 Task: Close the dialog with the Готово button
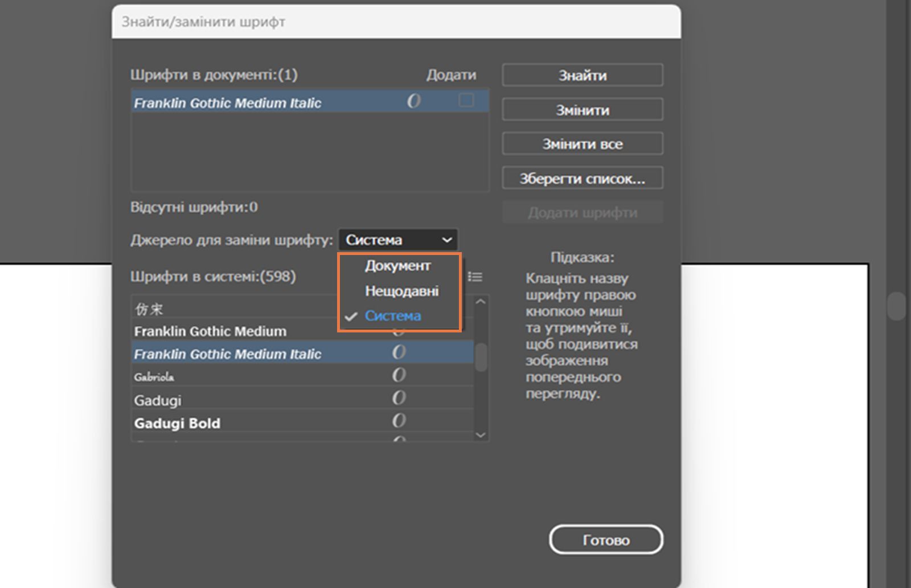click(606, 540)
